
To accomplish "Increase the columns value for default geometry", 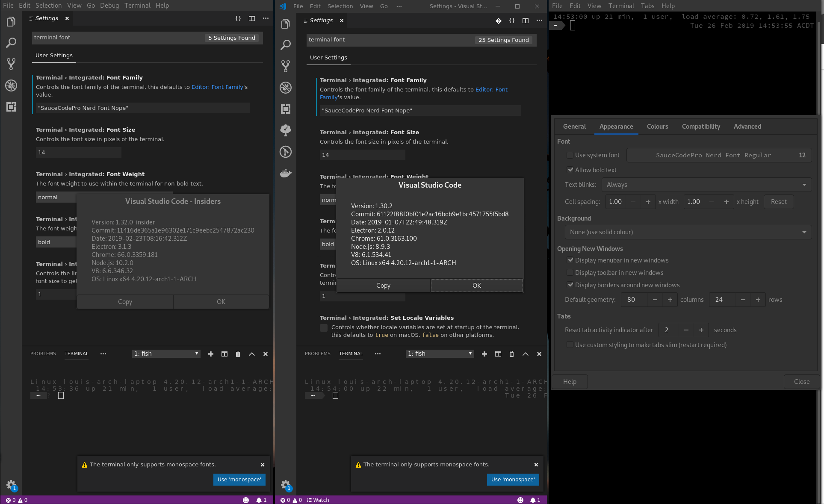I will tap(670, 300).
